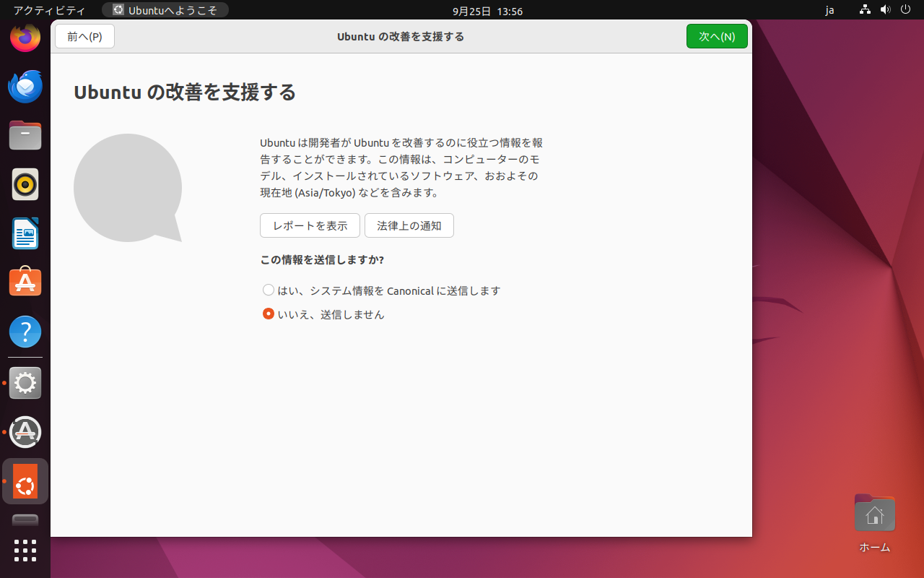Screen dimensions: 924x578
Task: Show applications grid
Action: [25, 551]
